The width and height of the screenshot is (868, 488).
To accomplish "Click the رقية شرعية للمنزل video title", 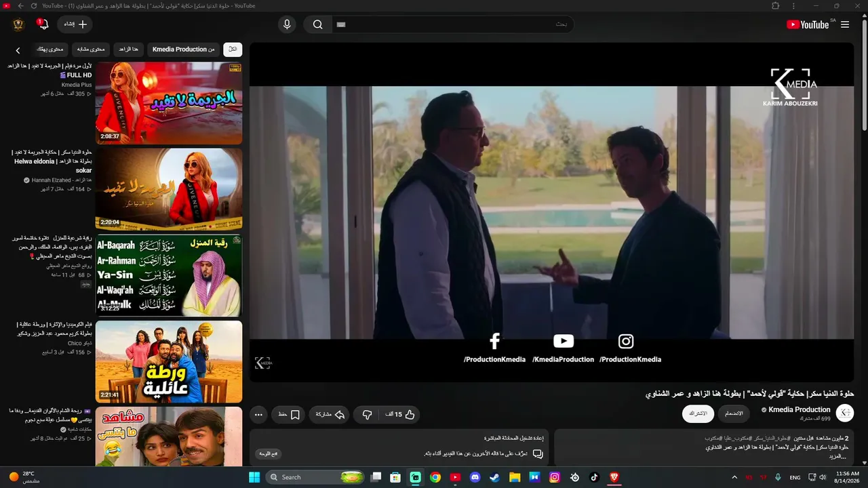I will 52,247.
